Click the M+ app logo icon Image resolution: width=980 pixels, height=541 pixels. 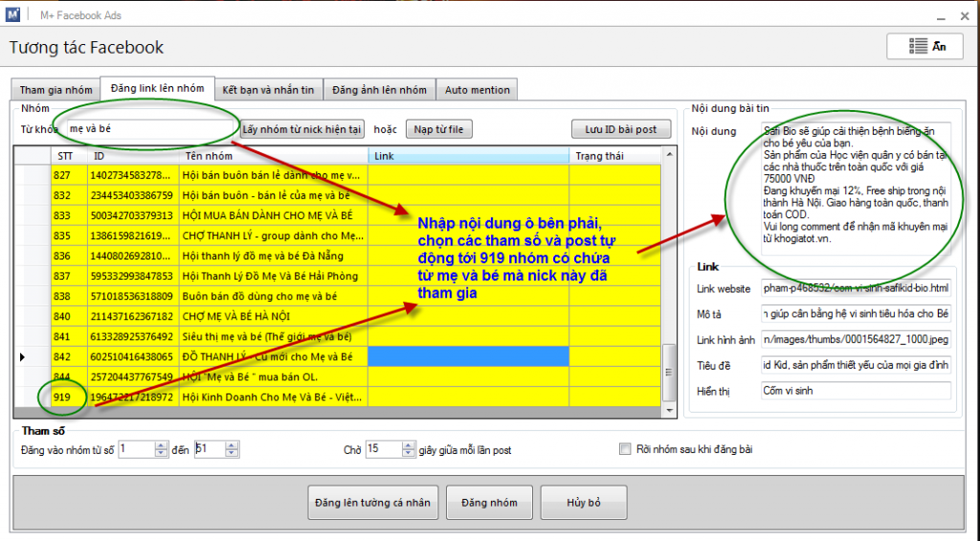pos(12,14)
